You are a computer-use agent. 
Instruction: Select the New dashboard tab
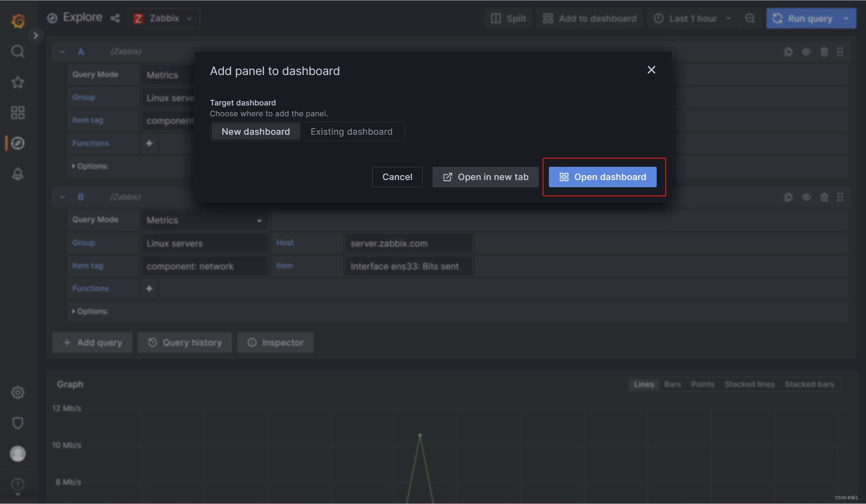(255, 132)
